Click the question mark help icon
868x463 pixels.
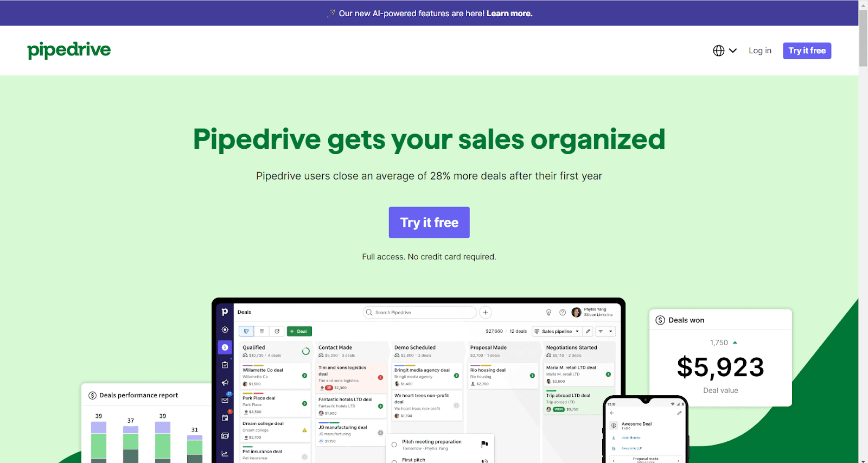[563, 313]
